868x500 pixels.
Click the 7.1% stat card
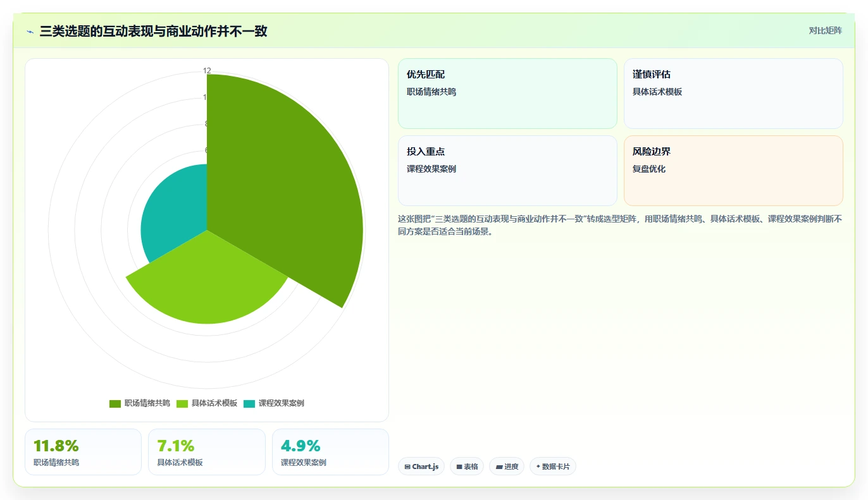pos(207,452)
